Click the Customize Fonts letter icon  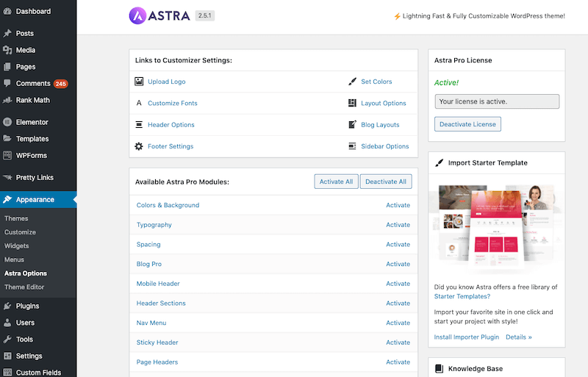point(139,103)
